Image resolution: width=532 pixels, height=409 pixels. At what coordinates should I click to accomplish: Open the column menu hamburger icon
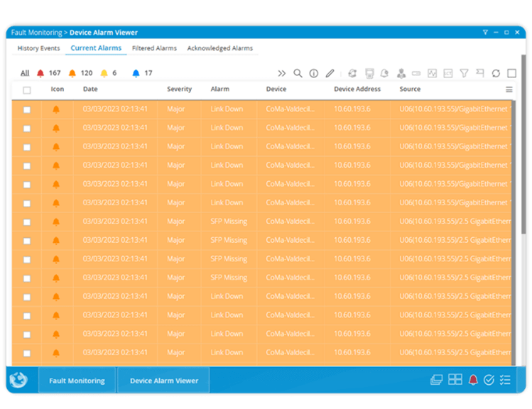click(509, 89)
